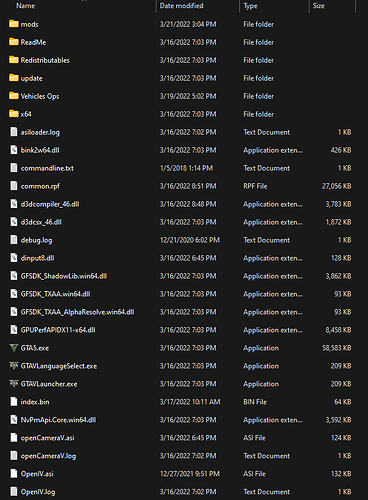
Task: Select the dinput8.dll file name
Action: tap(37, 258)
